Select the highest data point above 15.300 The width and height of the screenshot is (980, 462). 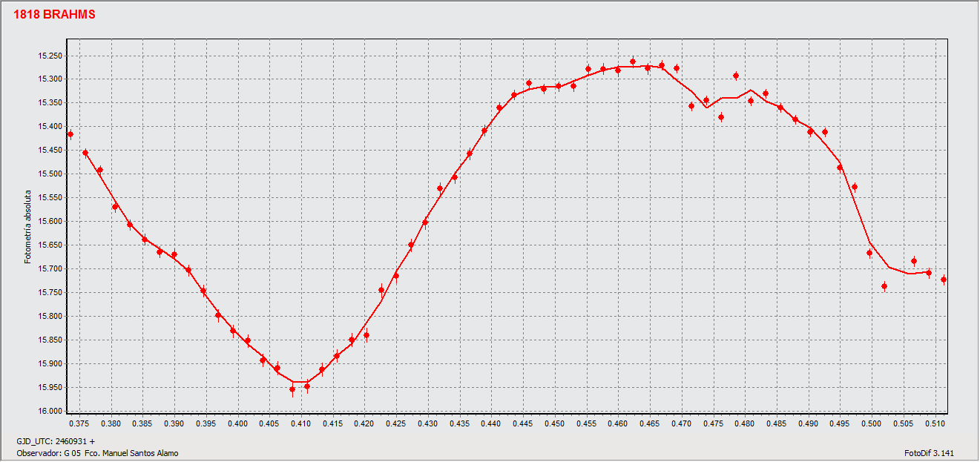[x=633, y=62]
